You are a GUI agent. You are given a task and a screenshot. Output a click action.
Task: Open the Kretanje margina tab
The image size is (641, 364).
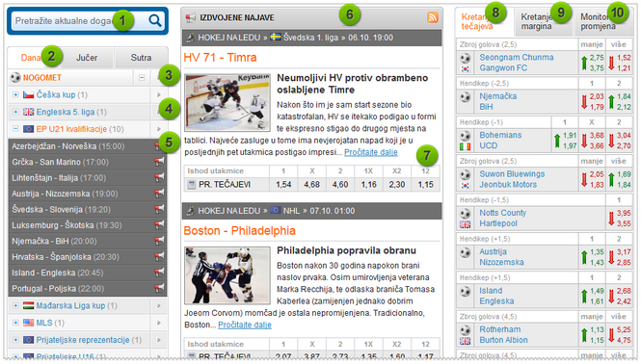coord(543,21)
